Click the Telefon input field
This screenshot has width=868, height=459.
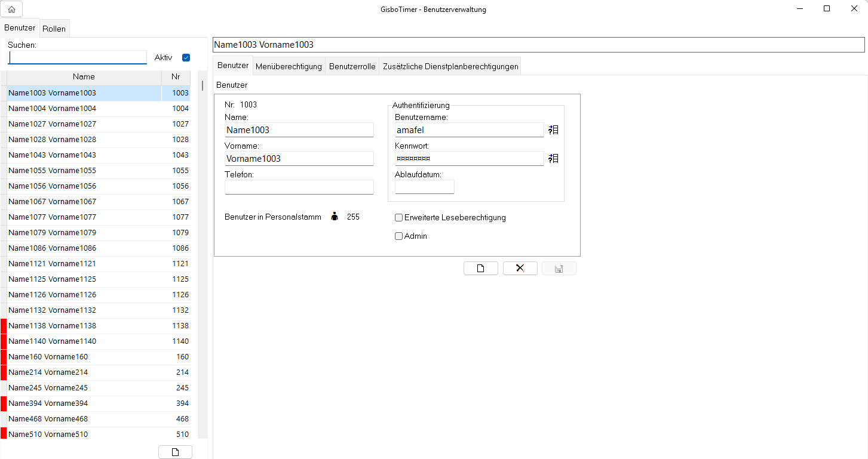pyautogui.click(x=299, y=187)
